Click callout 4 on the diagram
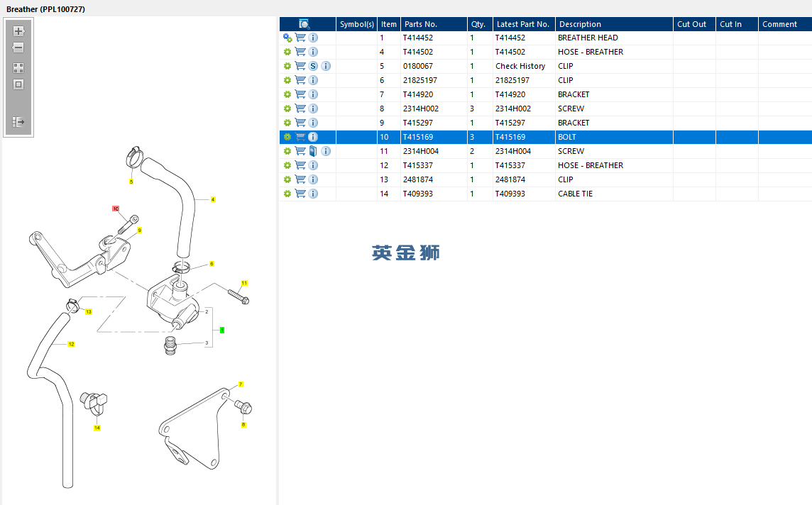This screenshot has height=505, width=812. (213, 199)
